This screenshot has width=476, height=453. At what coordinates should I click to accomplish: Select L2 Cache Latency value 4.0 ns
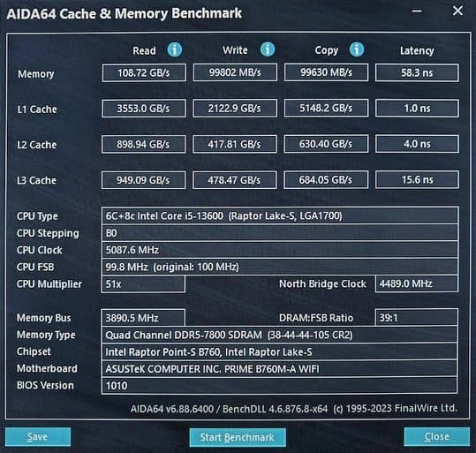417,144
